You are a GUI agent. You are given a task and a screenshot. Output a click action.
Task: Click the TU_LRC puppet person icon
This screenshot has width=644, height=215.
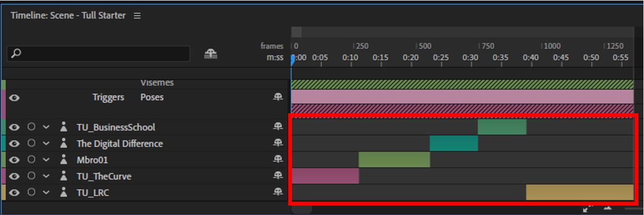point(63,192)
